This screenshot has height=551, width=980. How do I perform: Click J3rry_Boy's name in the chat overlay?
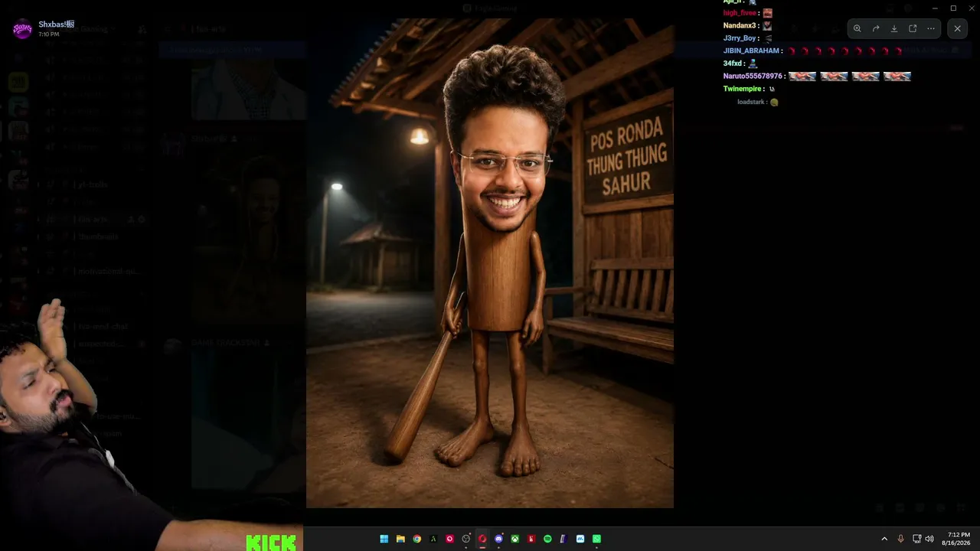740,38
